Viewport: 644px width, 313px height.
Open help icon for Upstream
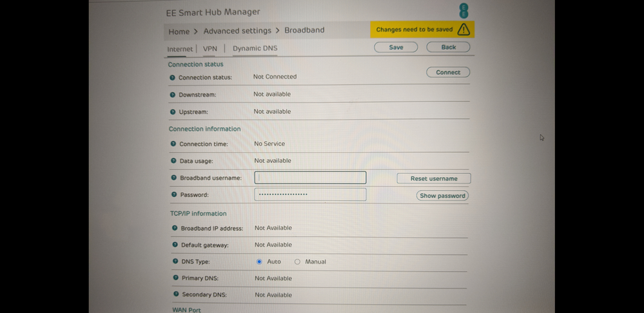click(173, 112)
